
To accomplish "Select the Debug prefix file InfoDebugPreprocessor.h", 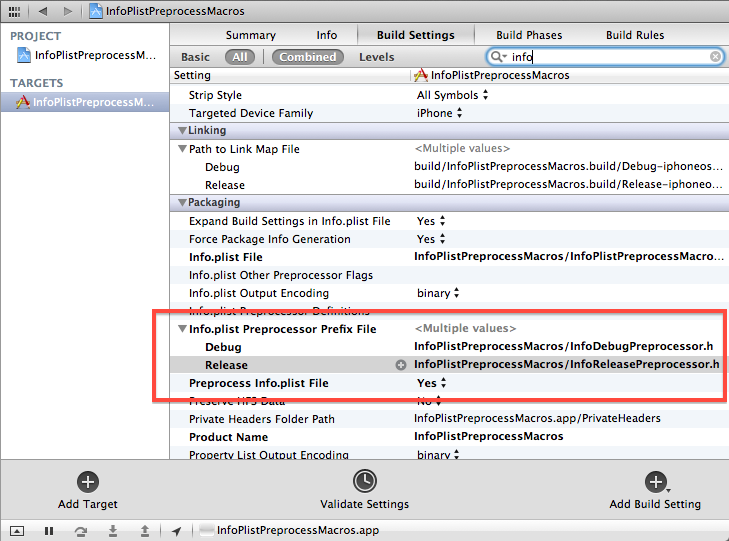I will (x=563, y=347).
